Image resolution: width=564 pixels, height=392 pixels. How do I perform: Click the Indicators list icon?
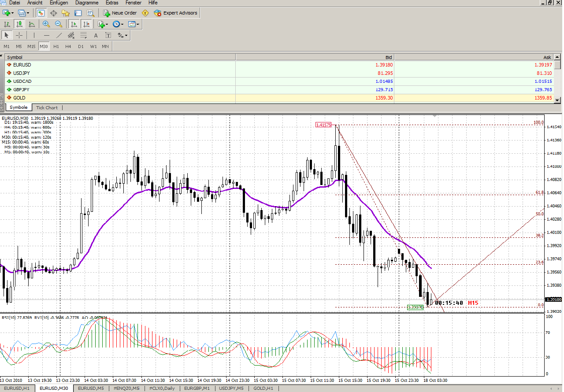coord(101,24)
